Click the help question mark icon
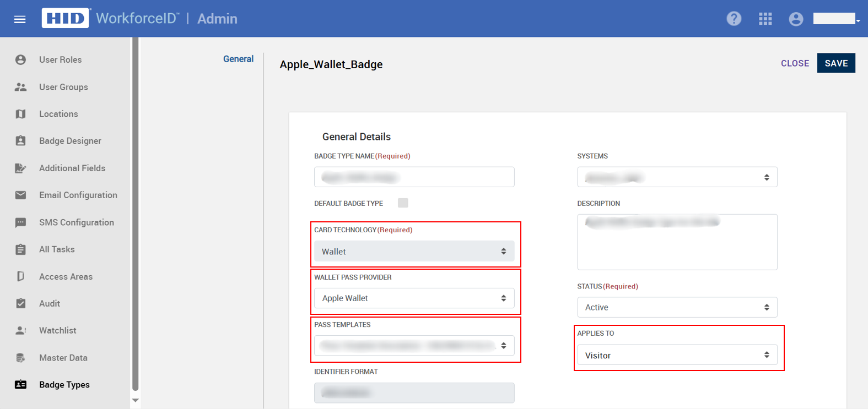The image size is (868, 409). coord(734,19)
